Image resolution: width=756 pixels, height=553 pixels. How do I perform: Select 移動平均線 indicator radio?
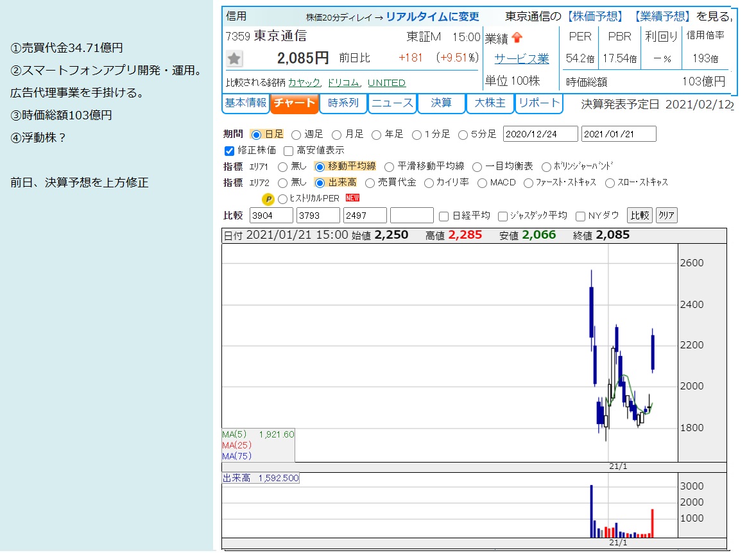point(320,167)
